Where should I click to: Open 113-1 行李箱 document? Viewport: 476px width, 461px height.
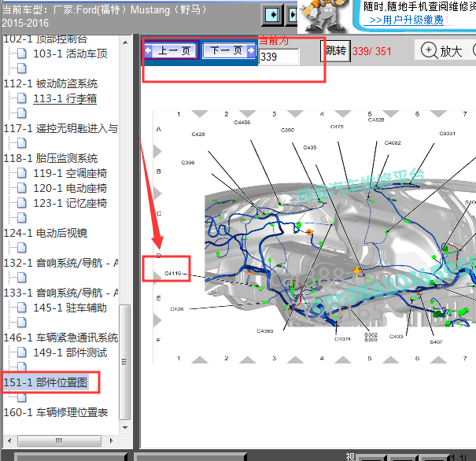pos(65,98)
